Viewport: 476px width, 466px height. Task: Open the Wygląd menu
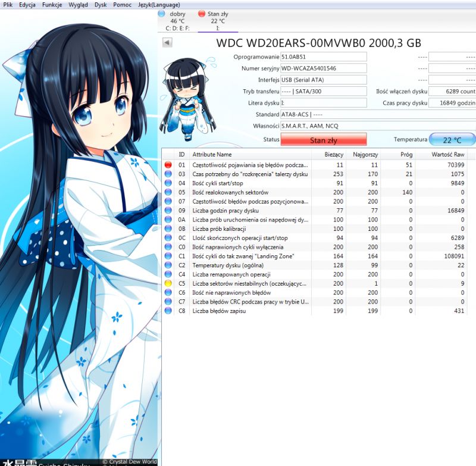coord(78,5)
